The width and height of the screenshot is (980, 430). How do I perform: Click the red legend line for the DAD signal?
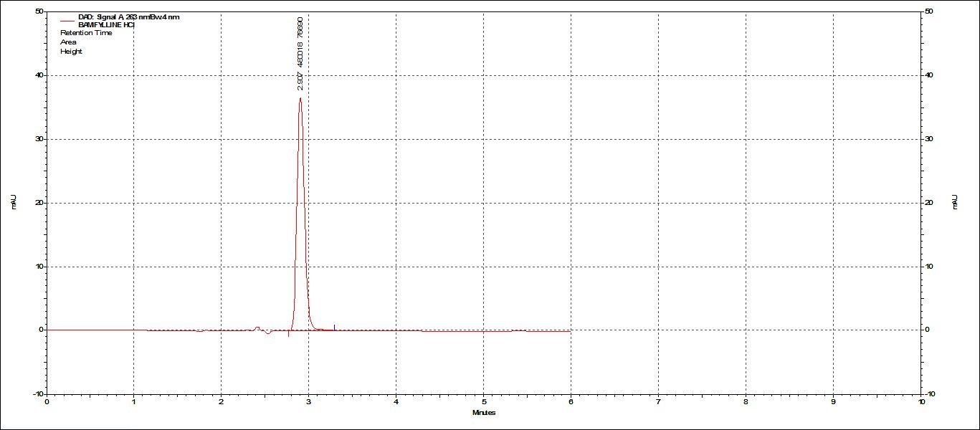[67, 21]
